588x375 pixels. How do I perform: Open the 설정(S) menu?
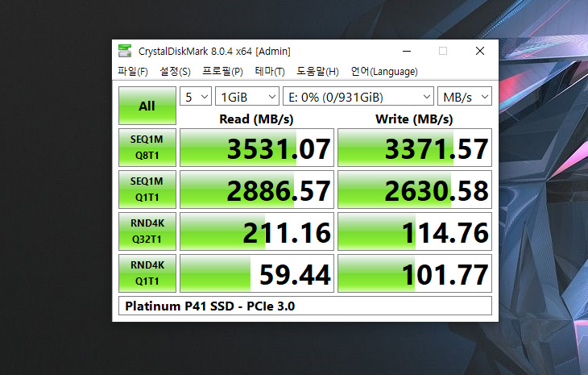tap(175, 71)
